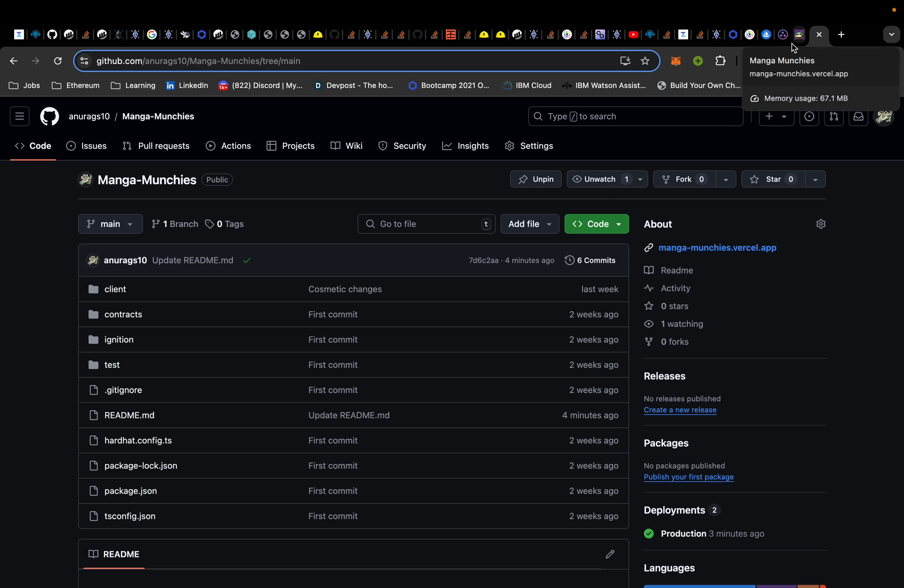Image resolution: width=904 pixels, height=588 pixels.
Task: Expand fork options dropdown arrow
Action: (726, 179)
